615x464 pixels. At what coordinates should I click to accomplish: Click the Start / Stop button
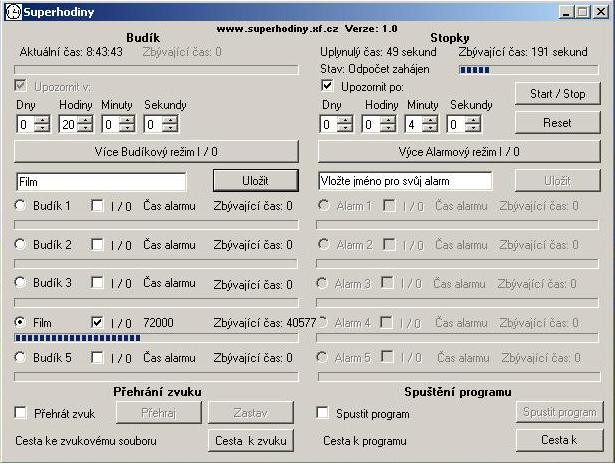pos(557,94)
